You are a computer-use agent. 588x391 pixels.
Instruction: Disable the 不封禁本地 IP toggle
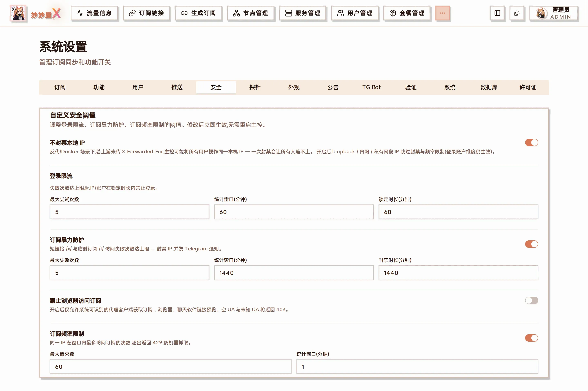click(531, 142)
